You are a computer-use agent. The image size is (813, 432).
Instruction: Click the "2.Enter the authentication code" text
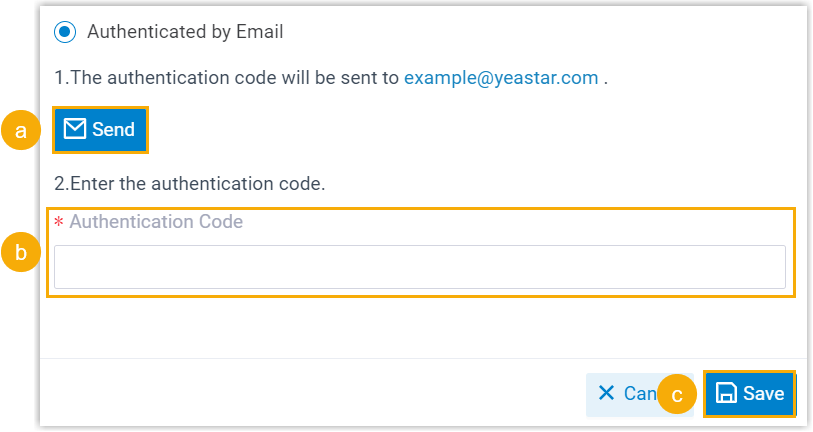coord(190,184)
